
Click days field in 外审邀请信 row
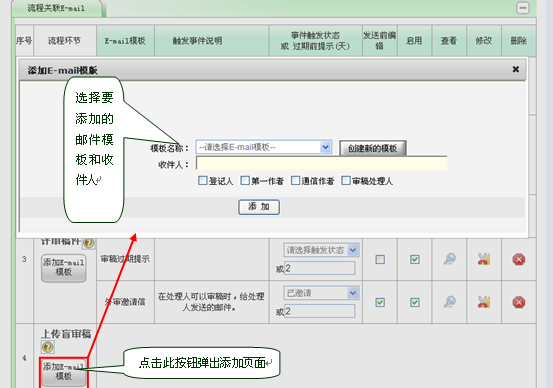click(x=320, y=311)
